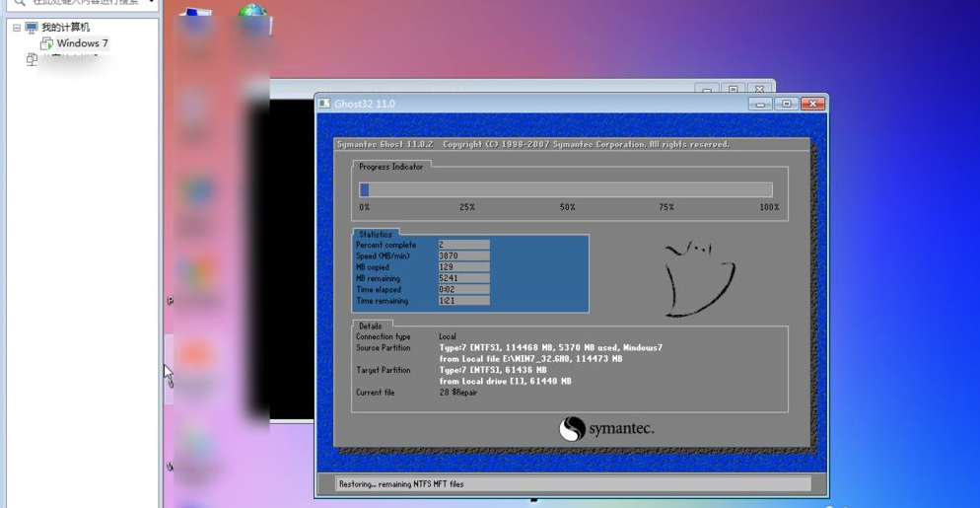Click the MB copied value 129
The image size is (980, 508).
coord(463,267)
